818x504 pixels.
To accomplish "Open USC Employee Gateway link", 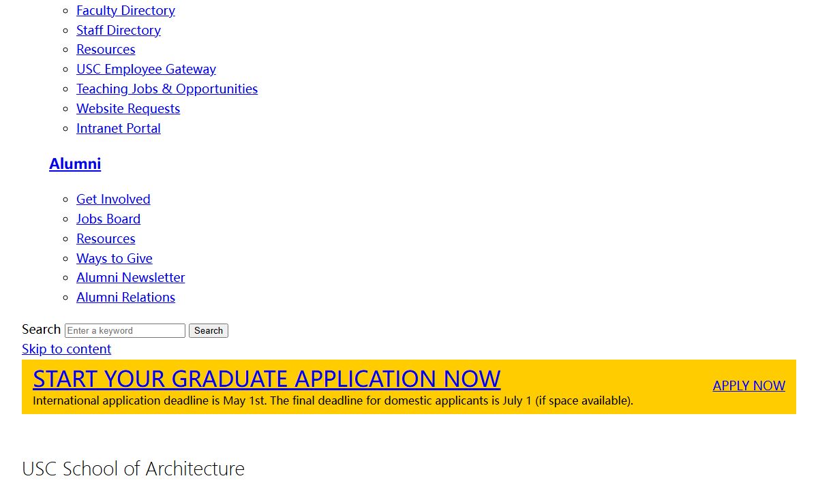I will [146, 69].
